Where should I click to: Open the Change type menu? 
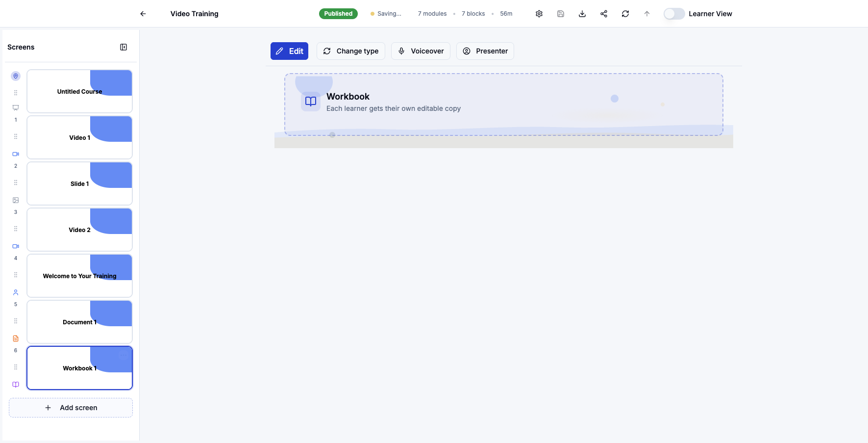point(350,51)
